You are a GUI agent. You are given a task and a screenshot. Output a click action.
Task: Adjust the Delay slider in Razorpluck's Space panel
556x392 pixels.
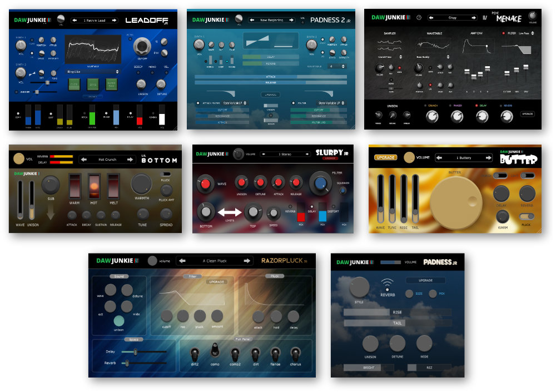pyautogui.click(x=143, y=351)
